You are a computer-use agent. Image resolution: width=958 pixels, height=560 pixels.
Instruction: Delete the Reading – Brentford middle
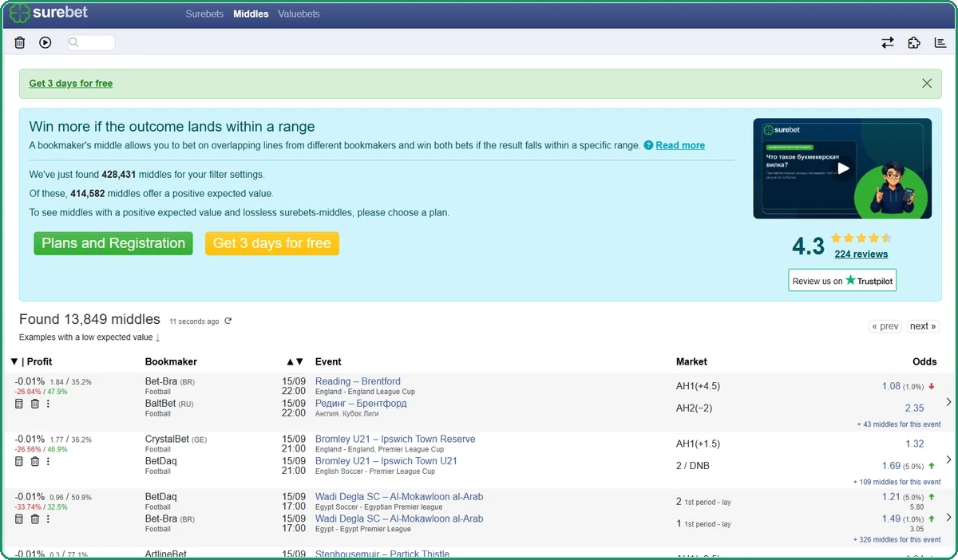click(x=35, y=404)
